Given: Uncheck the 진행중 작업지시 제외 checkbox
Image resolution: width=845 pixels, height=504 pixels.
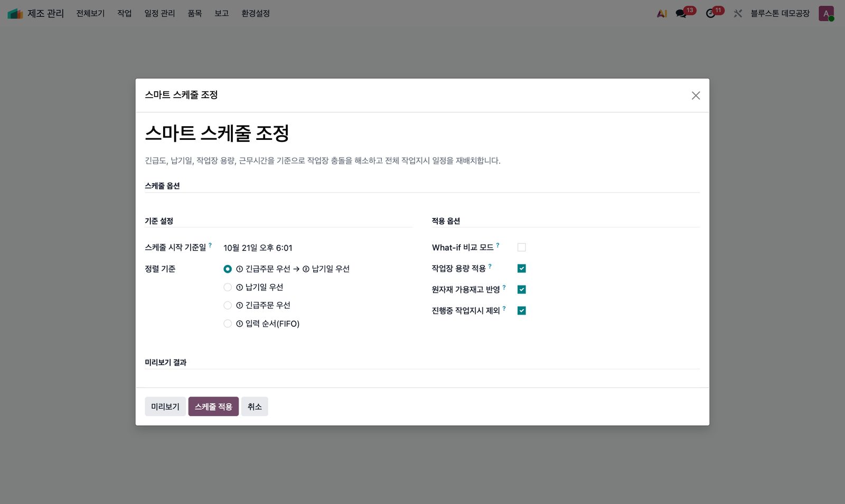Looking at the screenshot, I should [x=522, y=311].
